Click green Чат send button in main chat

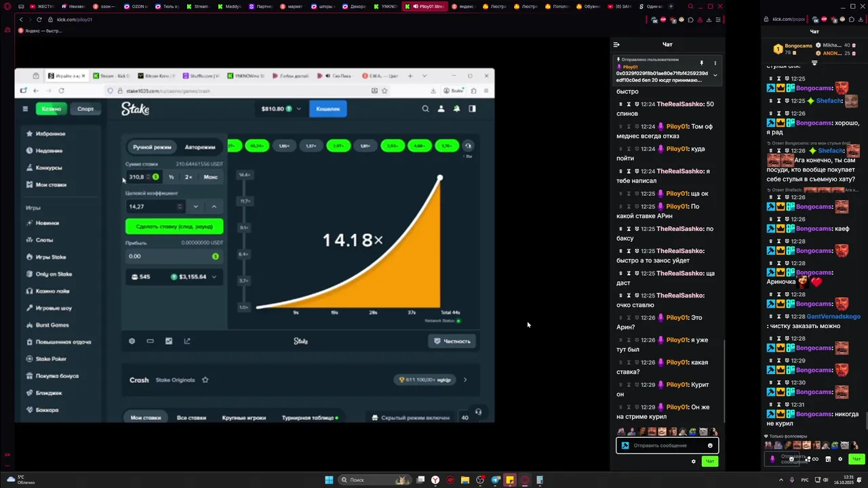pos(709,462)
